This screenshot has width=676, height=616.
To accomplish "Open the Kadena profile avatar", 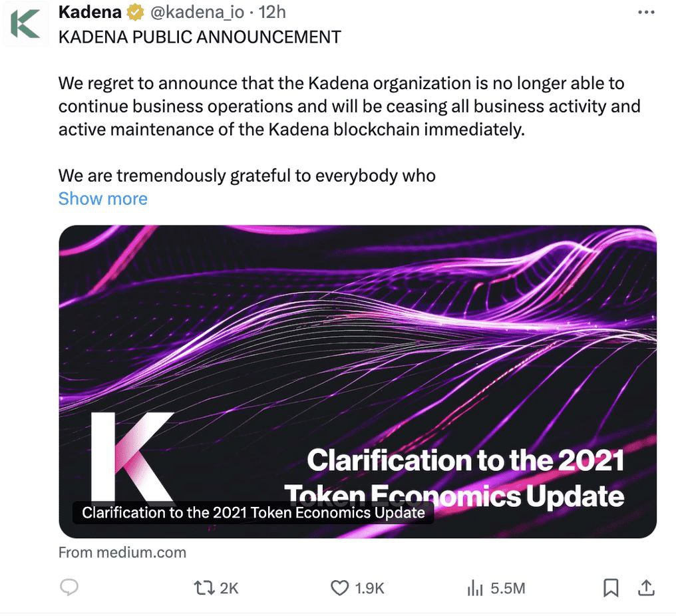I will (x=25, y=25).
